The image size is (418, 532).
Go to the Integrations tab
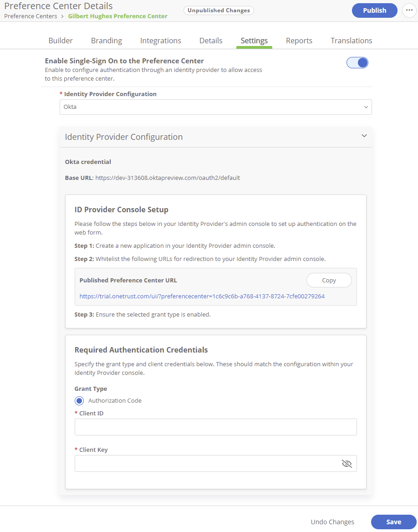point(161,41)
